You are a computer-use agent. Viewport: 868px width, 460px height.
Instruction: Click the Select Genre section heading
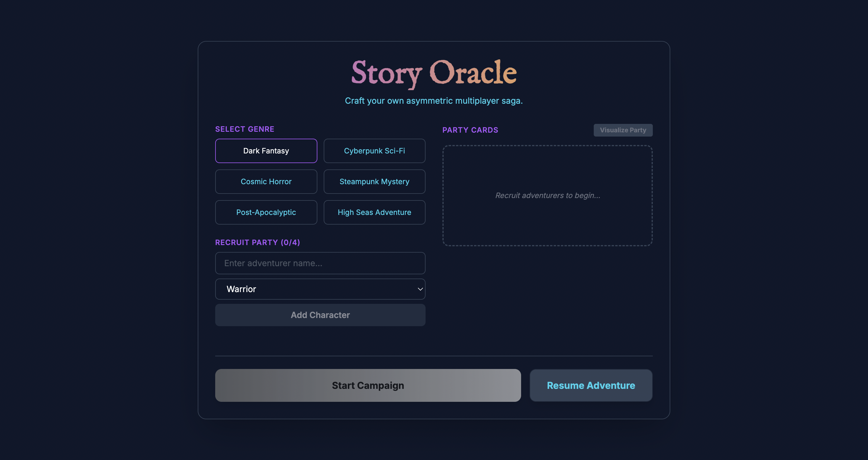(x=245, y=129)
